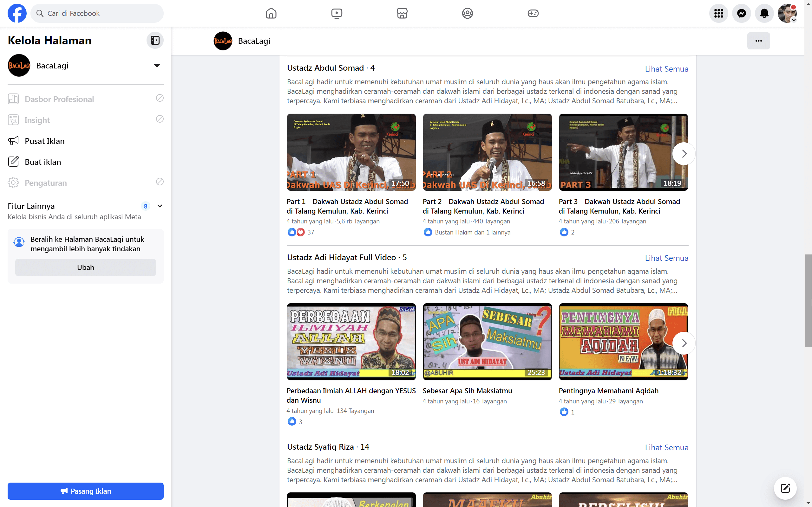This screenshot has height=507, width=812.
Task: Toggle the sidebar collapse control
Action: [x=155, y=40]
